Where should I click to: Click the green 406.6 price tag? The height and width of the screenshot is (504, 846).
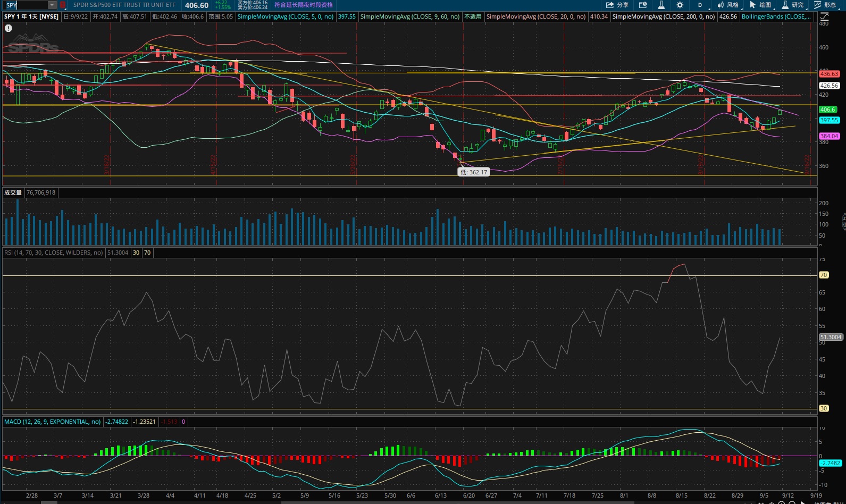click(x=827, y=110)
